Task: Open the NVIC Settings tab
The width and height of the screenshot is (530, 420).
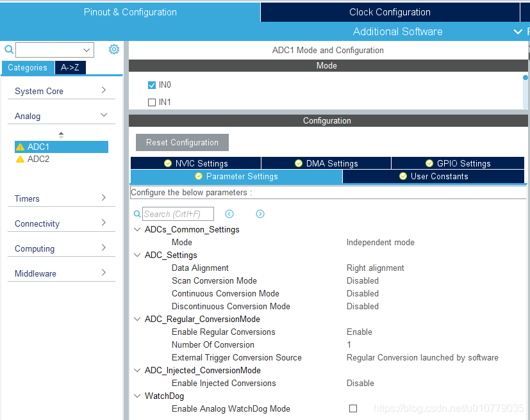Action: 195,163
